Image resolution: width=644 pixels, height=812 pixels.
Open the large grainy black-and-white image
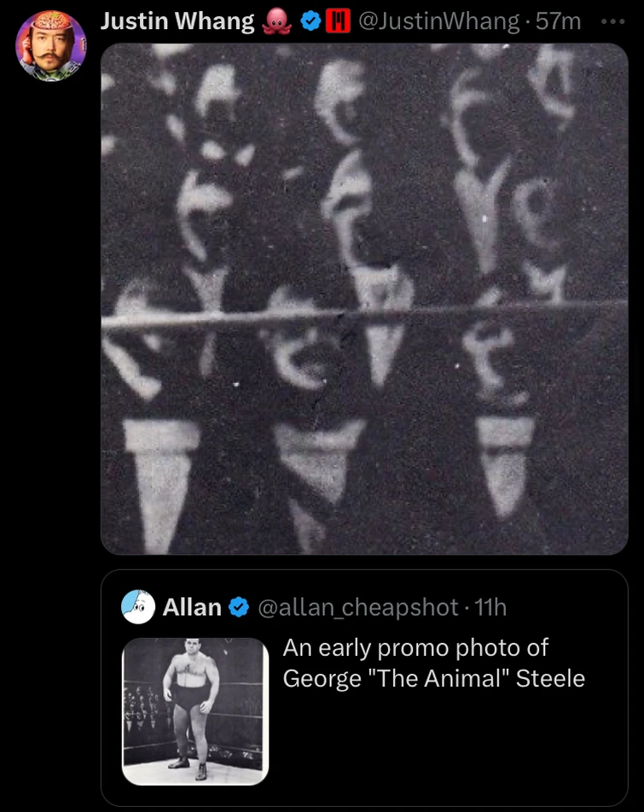point(364,299)
